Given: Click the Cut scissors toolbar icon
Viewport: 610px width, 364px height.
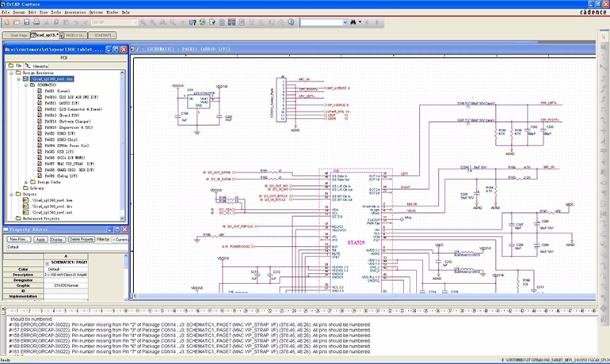Looking at the screenshot, I should (46, 22).
